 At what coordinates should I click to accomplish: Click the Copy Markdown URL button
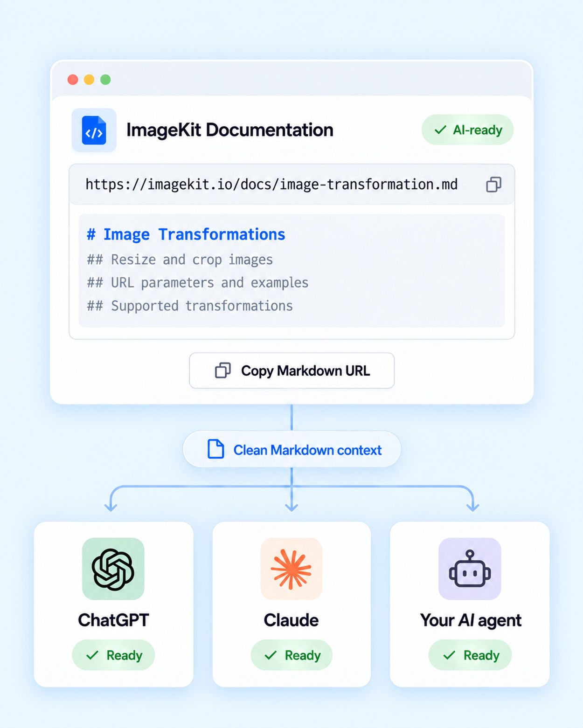pos(292,371)
